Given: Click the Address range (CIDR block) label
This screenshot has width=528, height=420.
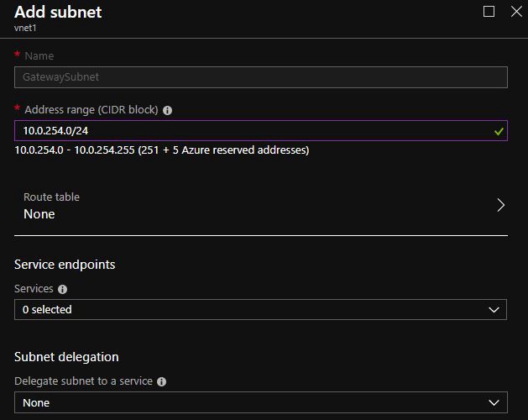Looking at the screenshot, I should (91, 110).
